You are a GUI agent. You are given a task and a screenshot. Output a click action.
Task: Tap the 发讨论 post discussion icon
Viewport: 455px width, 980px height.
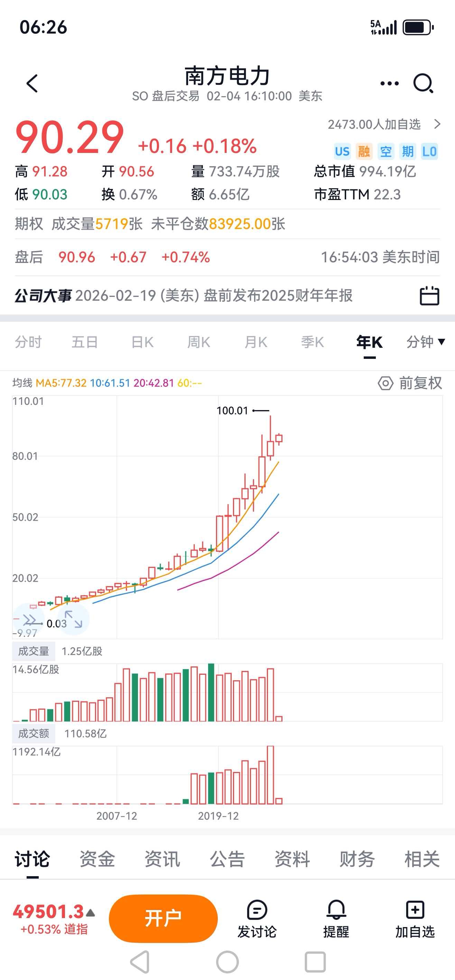(x=257, y=919)
